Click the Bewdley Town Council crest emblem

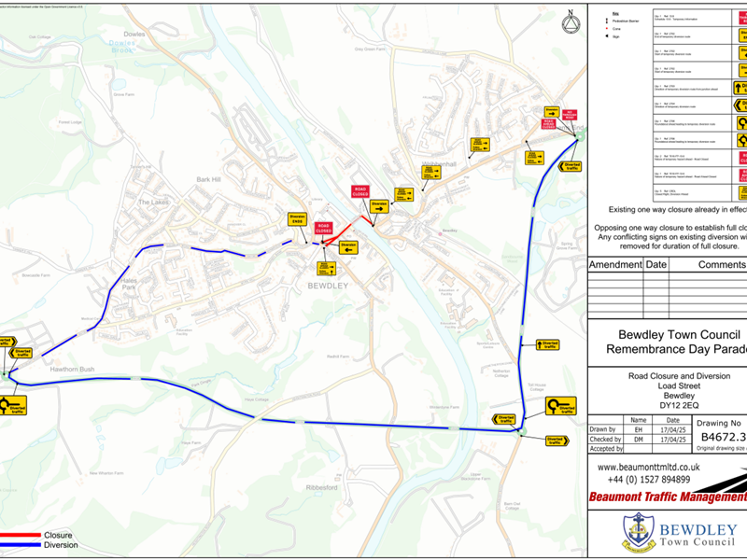[638, 530]
